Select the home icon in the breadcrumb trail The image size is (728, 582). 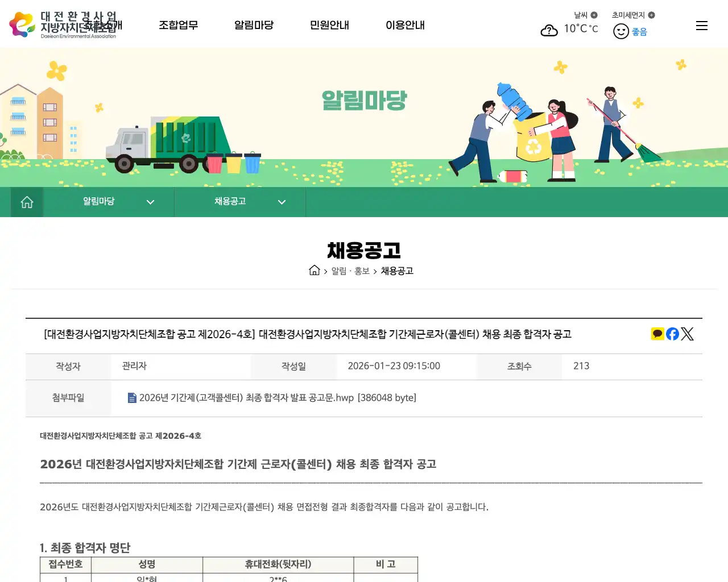[x=315, y=271]
